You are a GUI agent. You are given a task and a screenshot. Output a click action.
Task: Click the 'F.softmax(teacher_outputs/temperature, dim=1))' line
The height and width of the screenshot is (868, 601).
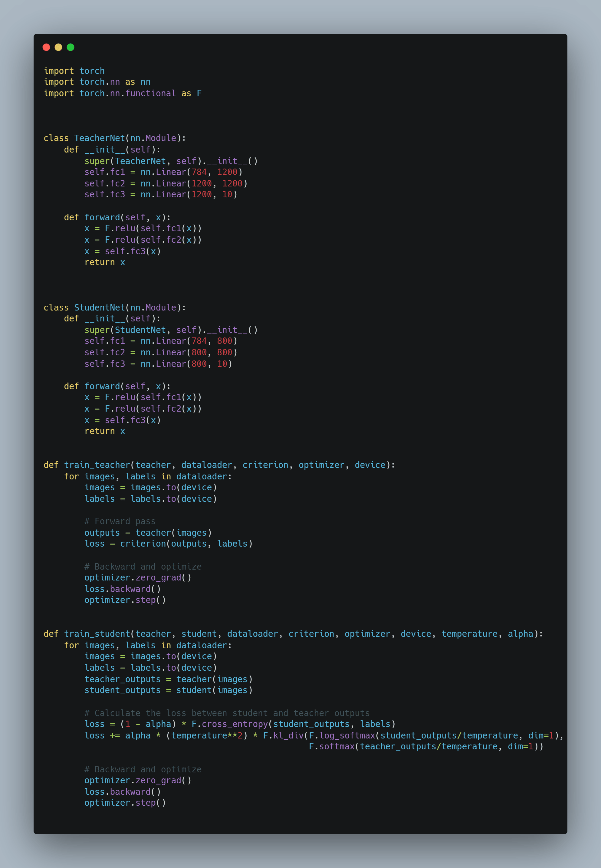pos(426,746)
